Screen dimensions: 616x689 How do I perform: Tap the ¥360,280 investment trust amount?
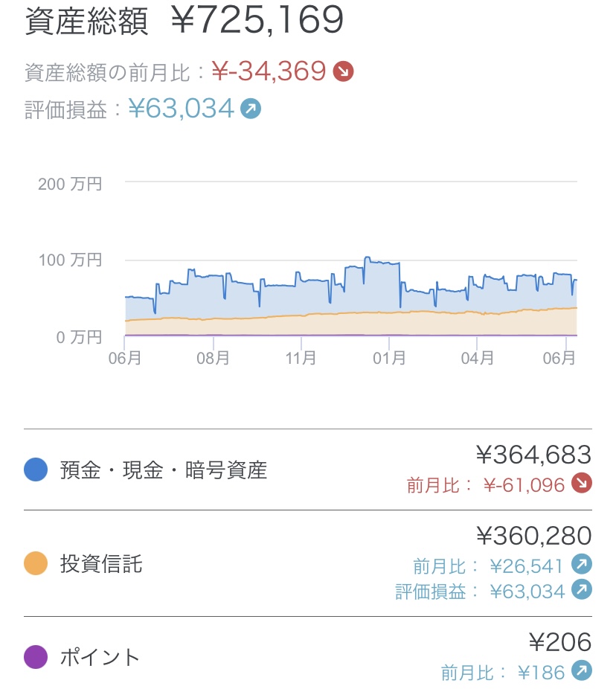click(x=533, y=536)
